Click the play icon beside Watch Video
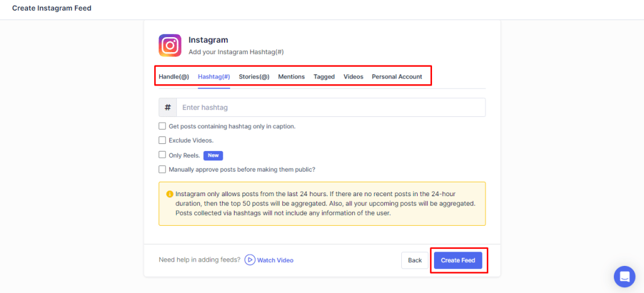 pyautogui.click(x=250, y=260)
